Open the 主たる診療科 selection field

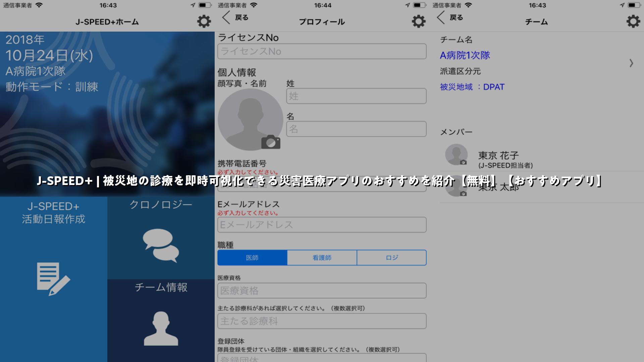322,321
